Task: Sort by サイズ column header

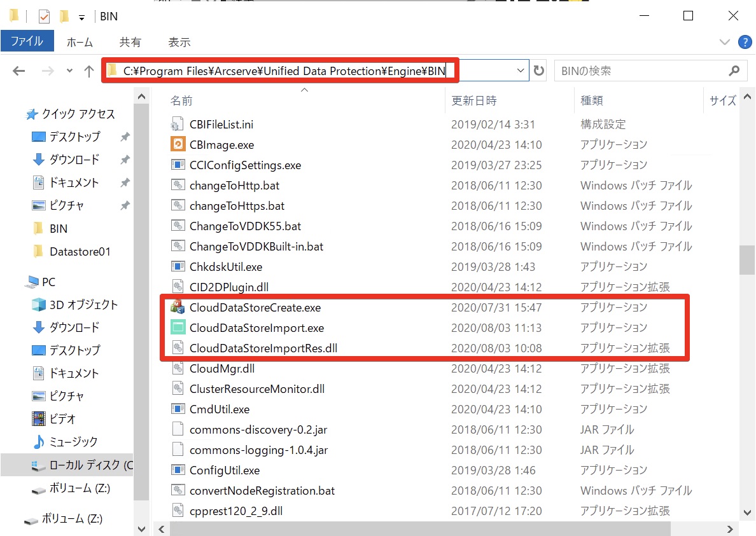Action: click(x=722, y=100)
